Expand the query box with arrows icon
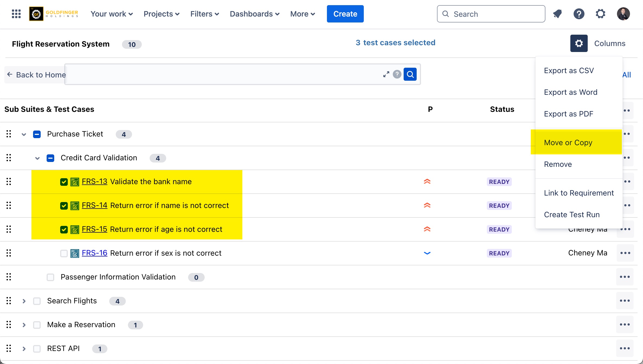The image size is (643, 364). tap(386, 74)
